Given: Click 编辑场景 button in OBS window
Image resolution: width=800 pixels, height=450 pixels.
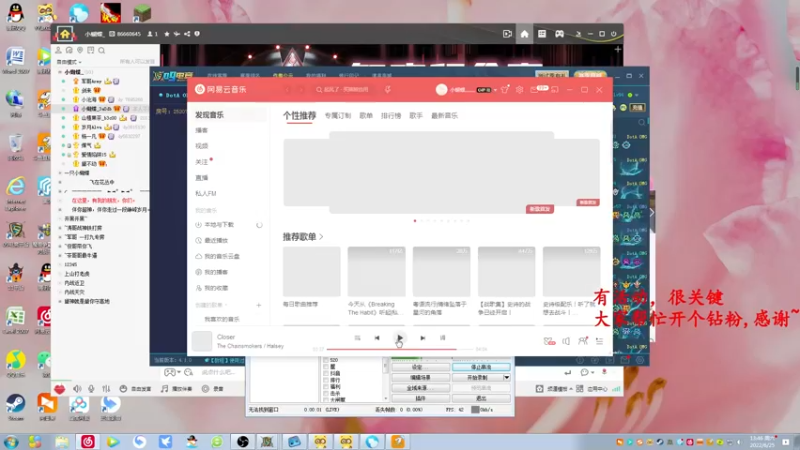Looking at the screenshot, I should coord(420,378).
